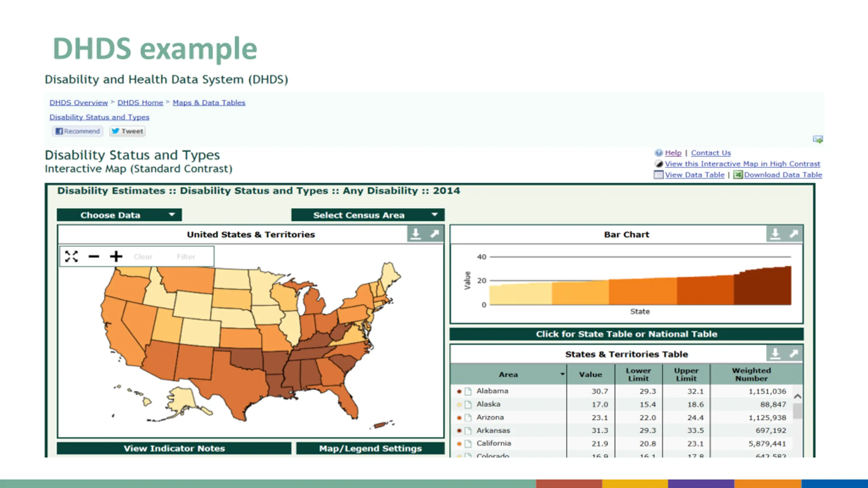The width and height of the screenshot is (868, 488).
Task: Select Alaska on the map
Action: click(x=183, y=400)
